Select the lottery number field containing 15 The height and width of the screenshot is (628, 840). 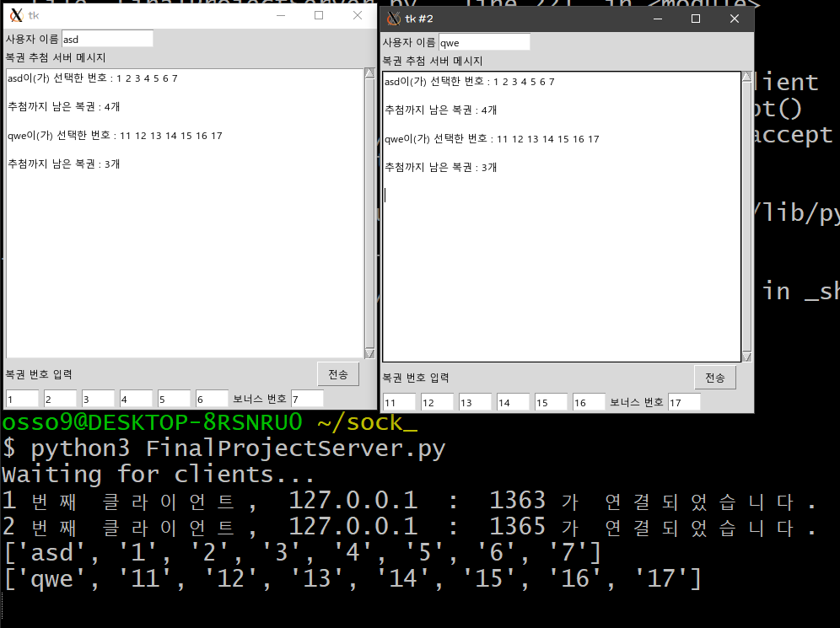[x=552, y=402]
